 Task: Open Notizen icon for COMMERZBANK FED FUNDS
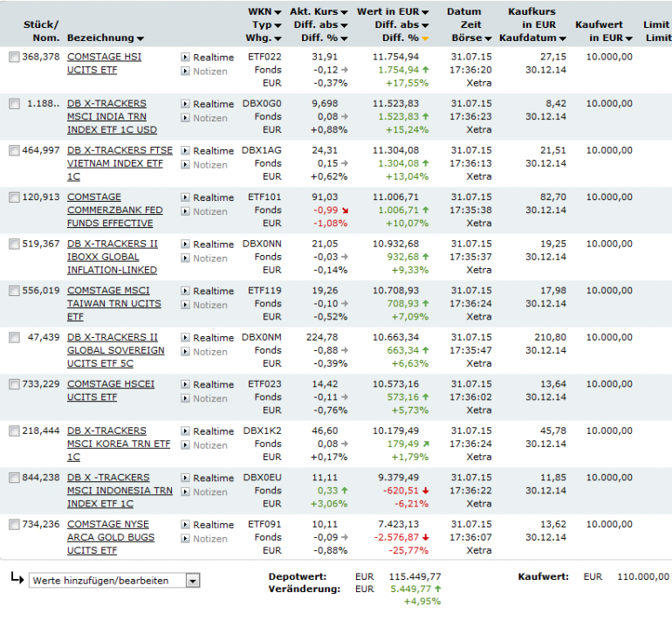click(185, 211)
